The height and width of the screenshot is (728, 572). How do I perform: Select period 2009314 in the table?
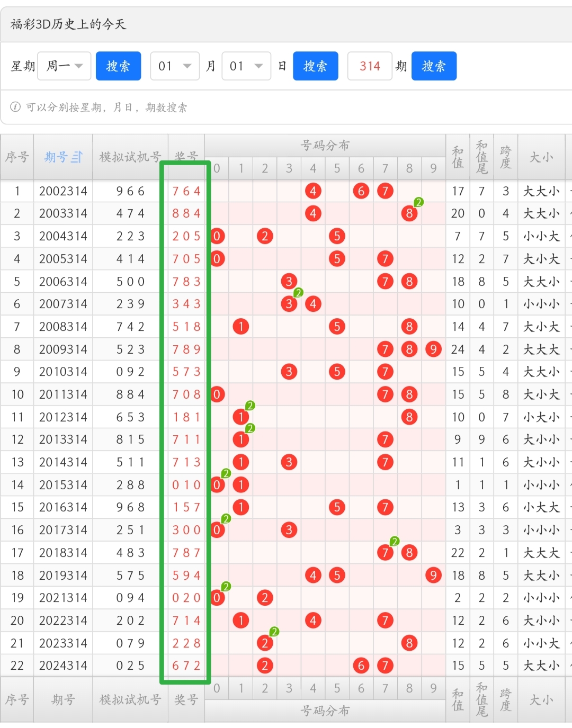point(63,349)
